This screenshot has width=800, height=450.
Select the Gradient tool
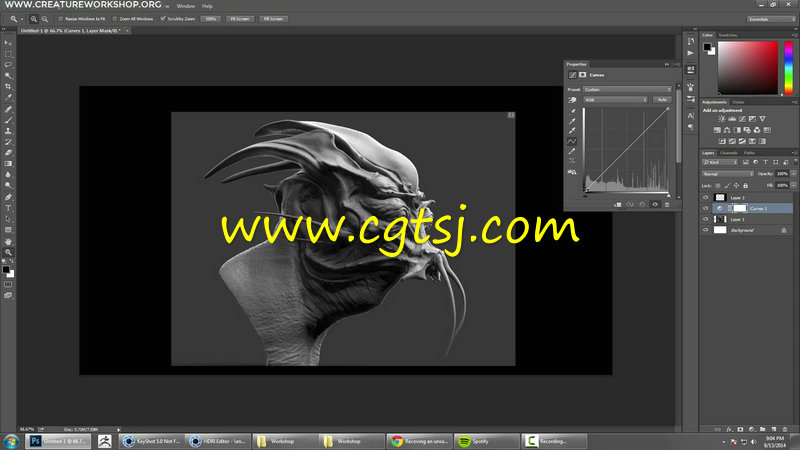(x=8, y=164)
